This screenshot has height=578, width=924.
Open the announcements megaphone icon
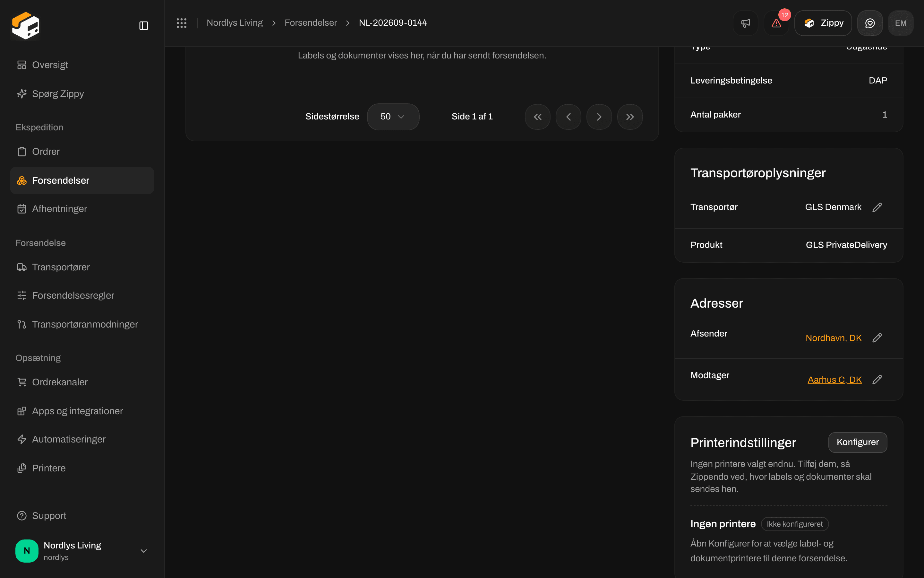(745, 23)
